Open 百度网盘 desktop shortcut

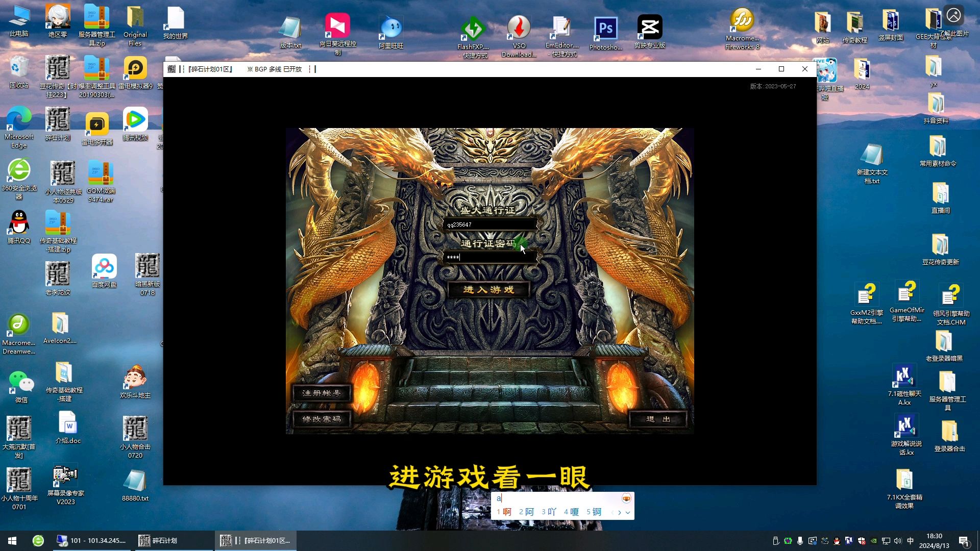click(104, 271)
